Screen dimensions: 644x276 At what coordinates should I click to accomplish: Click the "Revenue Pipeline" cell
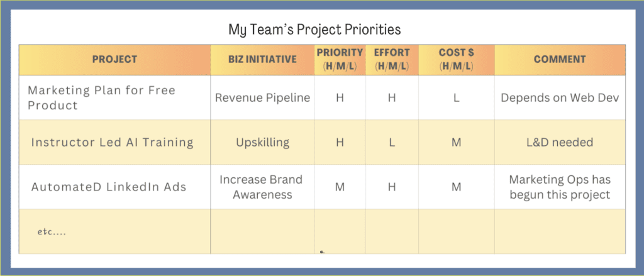pyautogui.click(x=262, y=98)
